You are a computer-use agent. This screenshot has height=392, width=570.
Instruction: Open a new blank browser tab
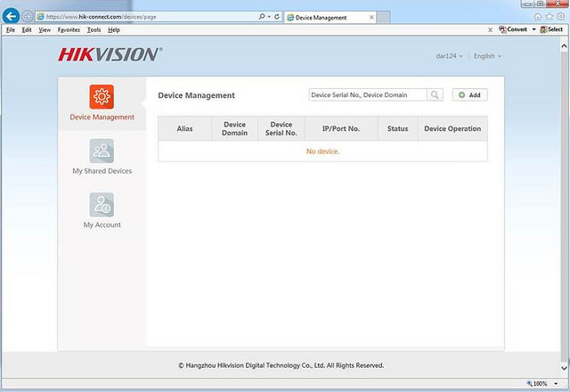click(383, 17)
